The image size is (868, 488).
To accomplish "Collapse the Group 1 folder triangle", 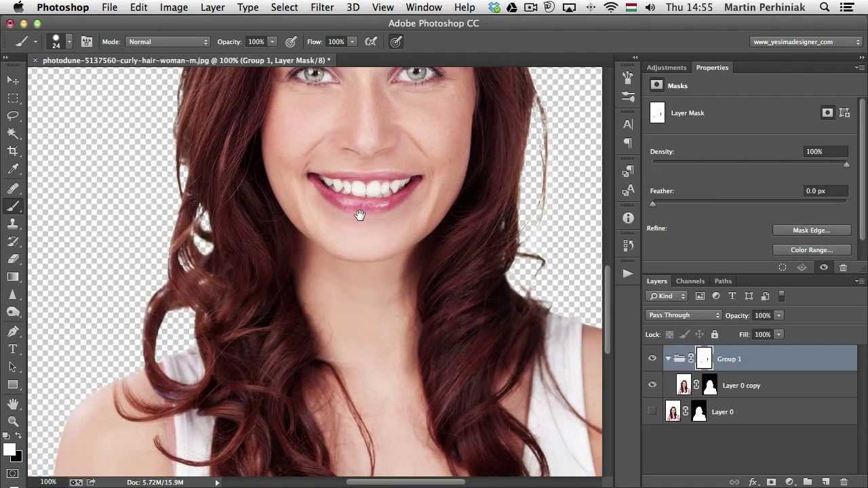I will pyautogui.click(x=668, y=359).
